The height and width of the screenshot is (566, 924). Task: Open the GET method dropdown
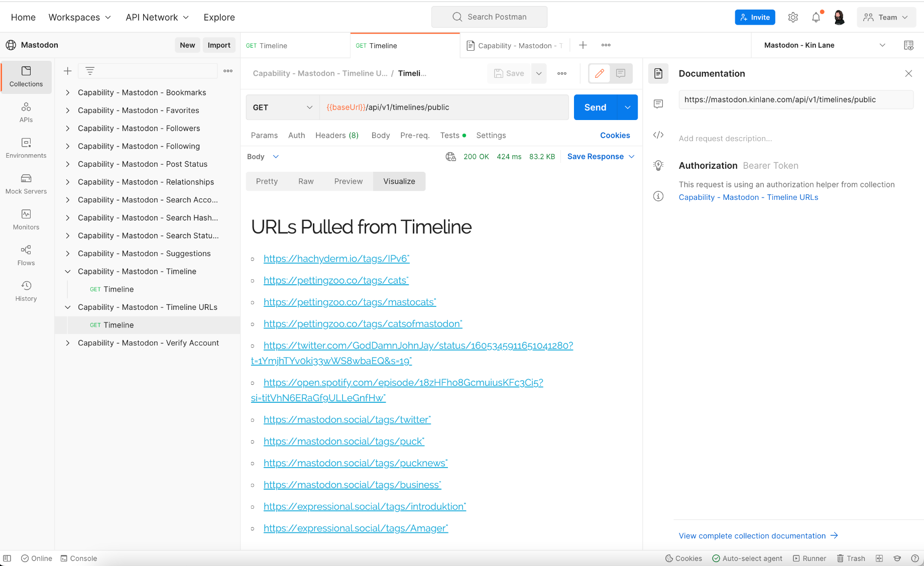(x=283, y=107)
